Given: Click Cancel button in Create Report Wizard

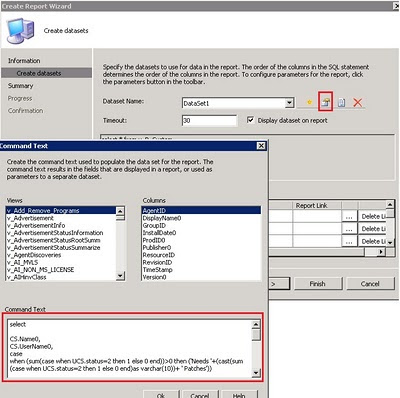Looking at the screenshot, I should tap(370, 284).
